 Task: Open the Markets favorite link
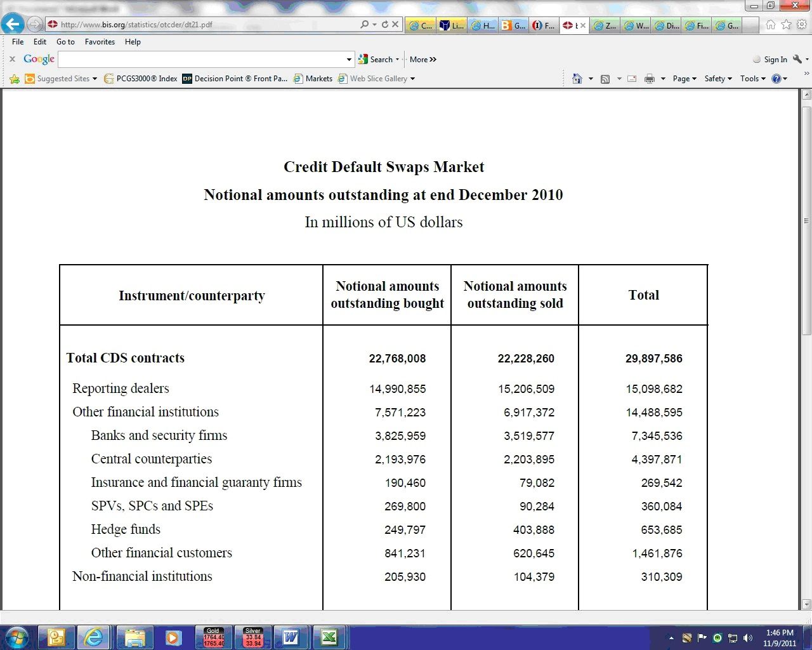[x=313, y=79]
